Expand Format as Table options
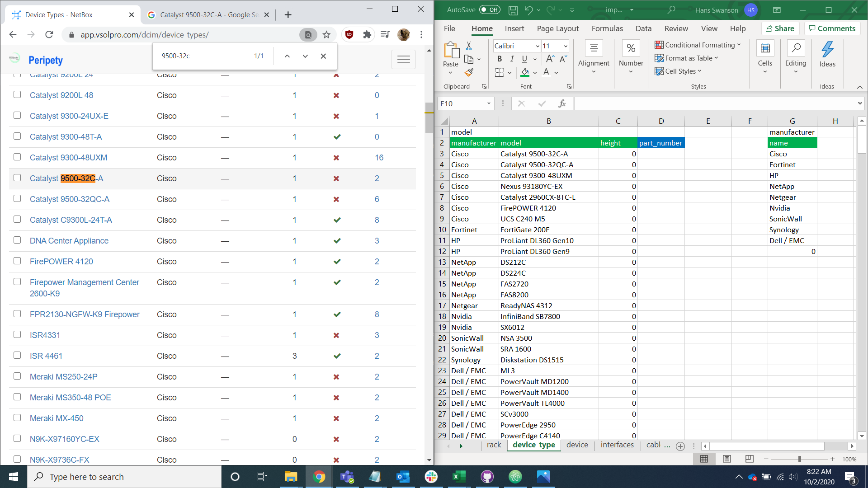 tap(687, 58)
